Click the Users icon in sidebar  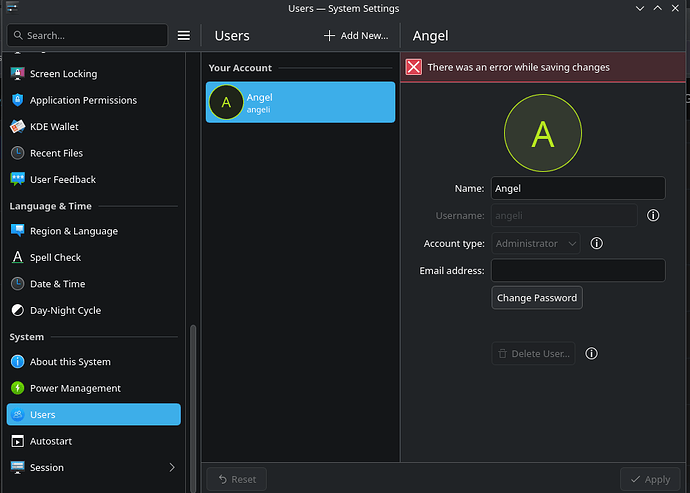(x=17, y=414)
